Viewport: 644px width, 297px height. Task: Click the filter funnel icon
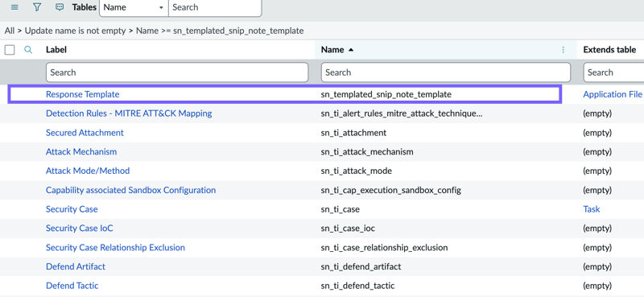[x=37, y=7]
